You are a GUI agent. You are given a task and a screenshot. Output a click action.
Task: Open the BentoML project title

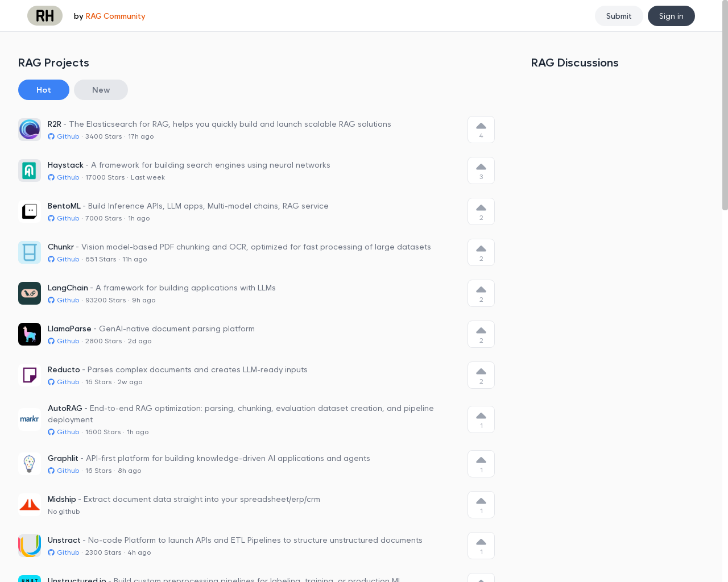pyautogui.click(x=64, y=206)
